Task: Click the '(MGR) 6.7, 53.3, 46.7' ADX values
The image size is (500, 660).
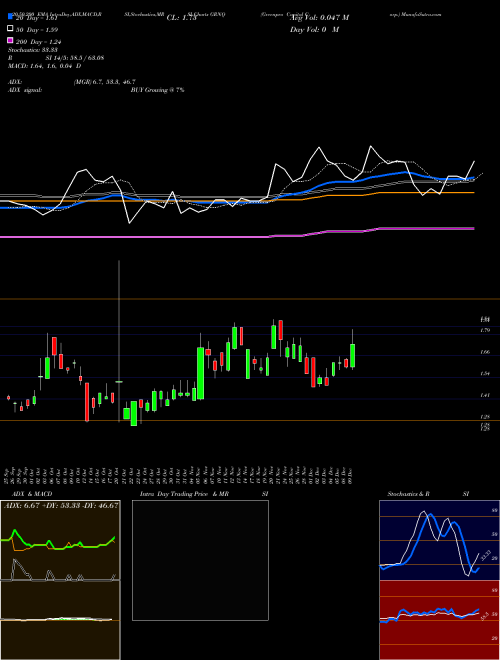Action: (x=104, y=82)
